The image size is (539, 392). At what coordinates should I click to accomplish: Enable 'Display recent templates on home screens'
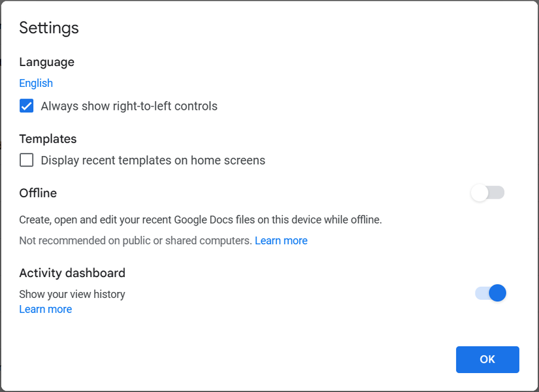(x=26, y=159)
